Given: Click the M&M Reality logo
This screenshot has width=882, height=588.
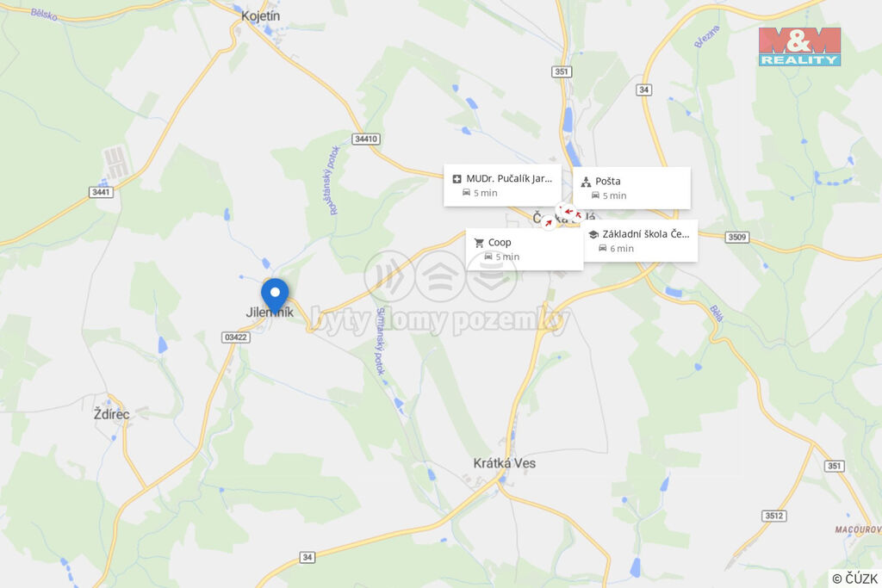Looking at the screenshot, I should click(799, 46).
